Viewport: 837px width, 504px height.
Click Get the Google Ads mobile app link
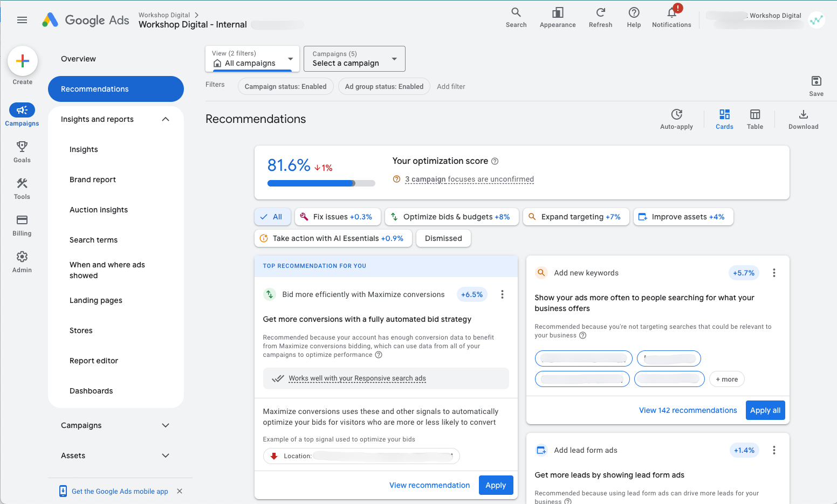(120, 491)
